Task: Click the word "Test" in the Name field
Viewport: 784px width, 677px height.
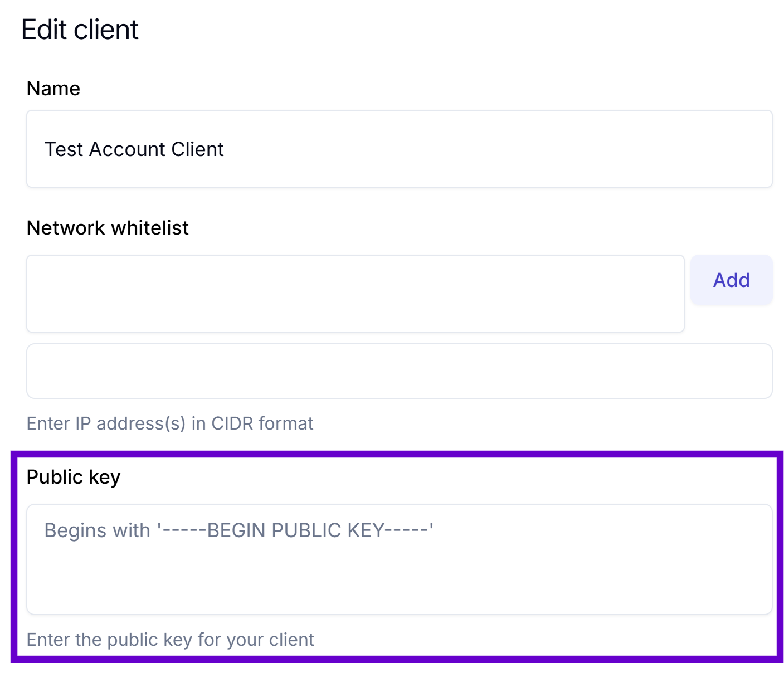Action: tap(64, 149)
